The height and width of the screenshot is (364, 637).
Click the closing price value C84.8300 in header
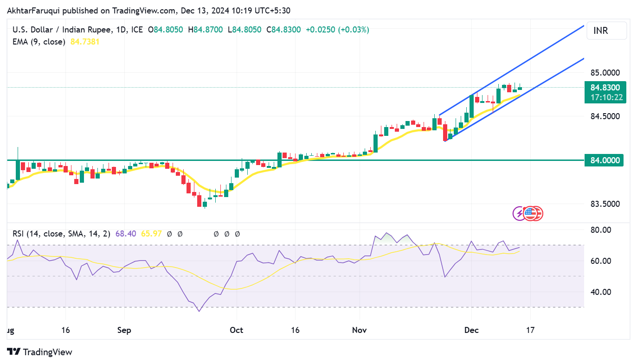point(283,30)
